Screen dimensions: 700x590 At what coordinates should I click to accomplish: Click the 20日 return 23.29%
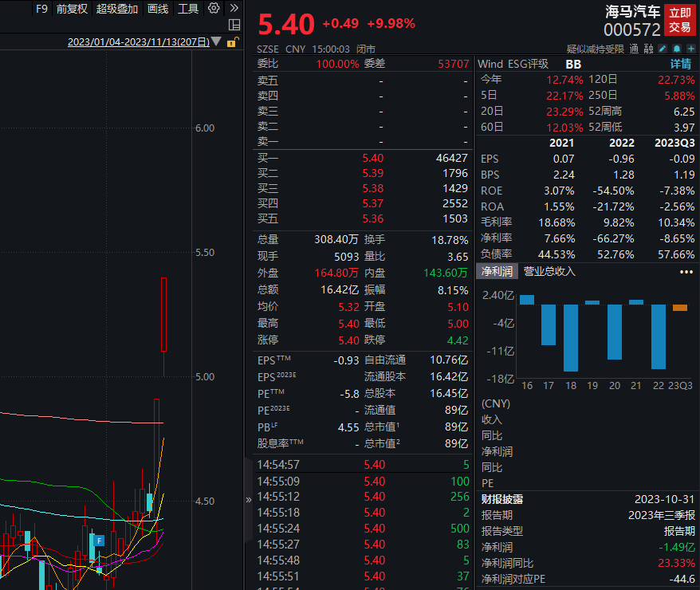pos(564,112)
